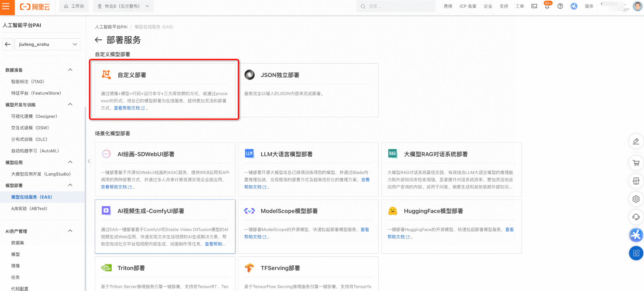The image size is (644, 291).
Task: Open the help question mark icon
Action: click(560, 6)
